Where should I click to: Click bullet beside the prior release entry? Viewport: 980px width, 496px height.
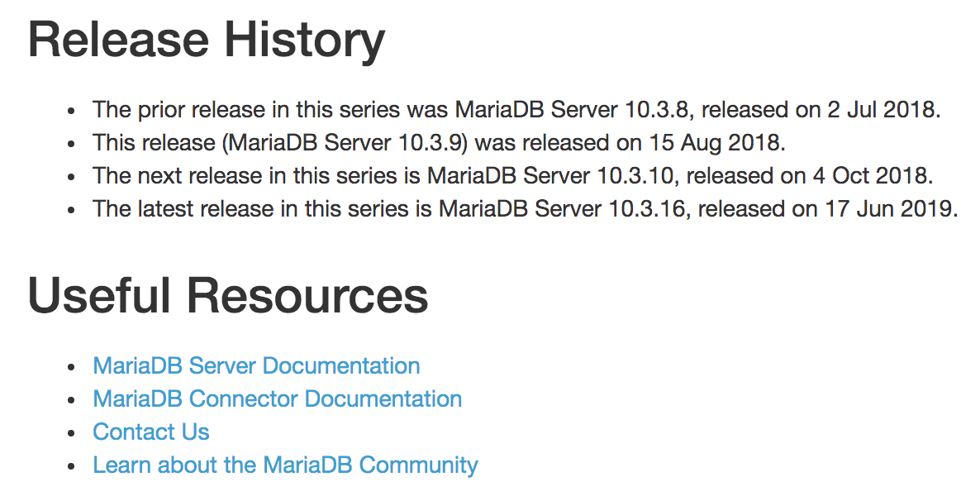point(72,112)
